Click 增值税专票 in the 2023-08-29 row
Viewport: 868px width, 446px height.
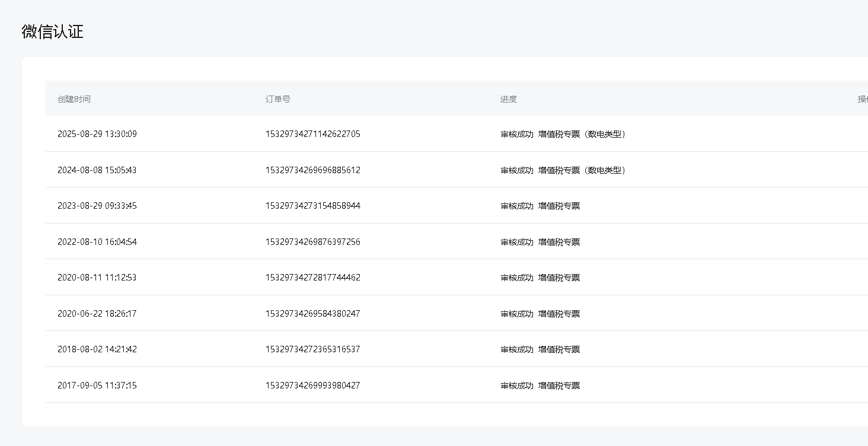pyautogui.click(x=559, y=206)
